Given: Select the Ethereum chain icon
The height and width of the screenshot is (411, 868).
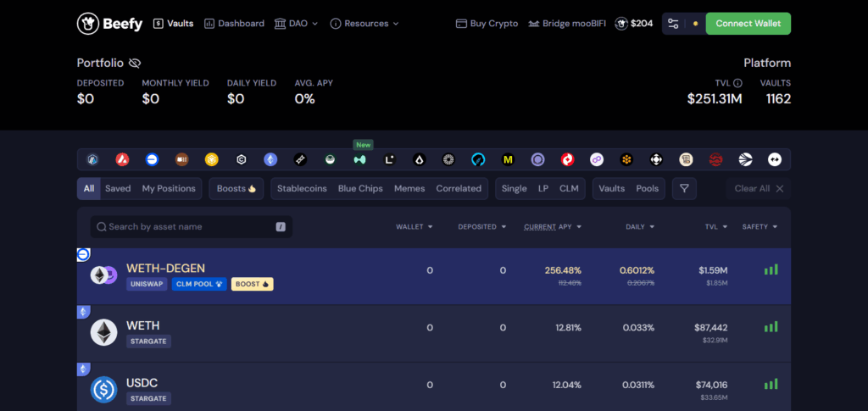Looking at the screenshot, I should click(x=270, y=159).
